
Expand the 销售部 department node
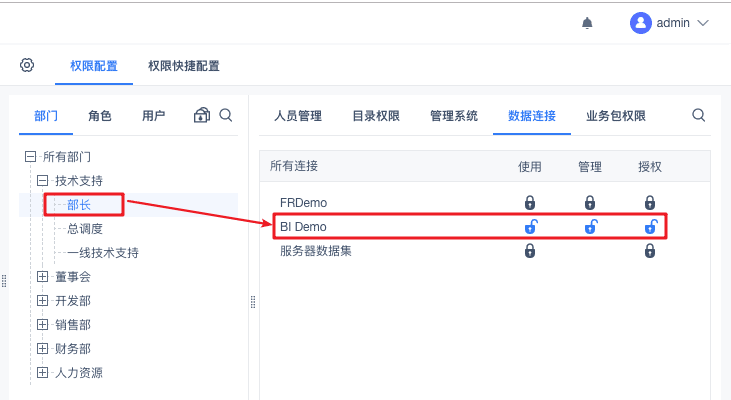pyautogui.click(x=43, y=325)
